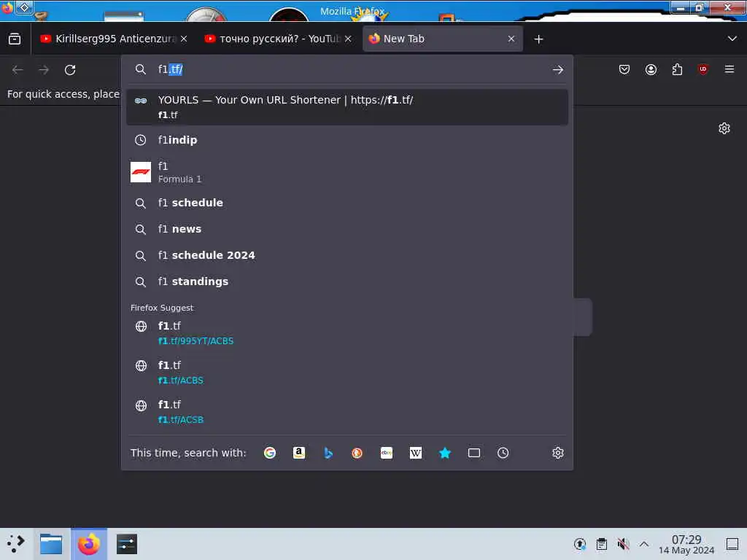The width and height of the screenshot is (747, 560).
Task: Search in Bookmarks star icon
Action: pos(445,453)
